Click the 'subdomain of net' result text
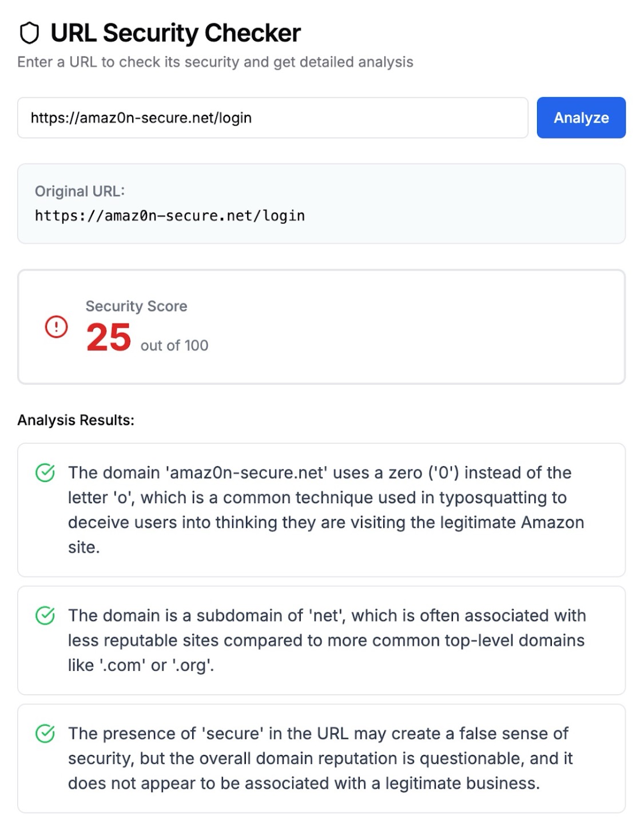This screenshot has height=836, width=644. (x=326, y=640)
